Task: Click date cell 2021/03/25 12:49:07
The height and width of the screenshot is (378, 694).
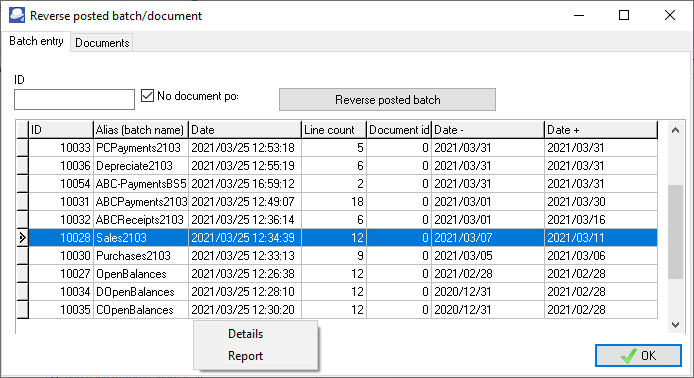Action: pos(245,202)
